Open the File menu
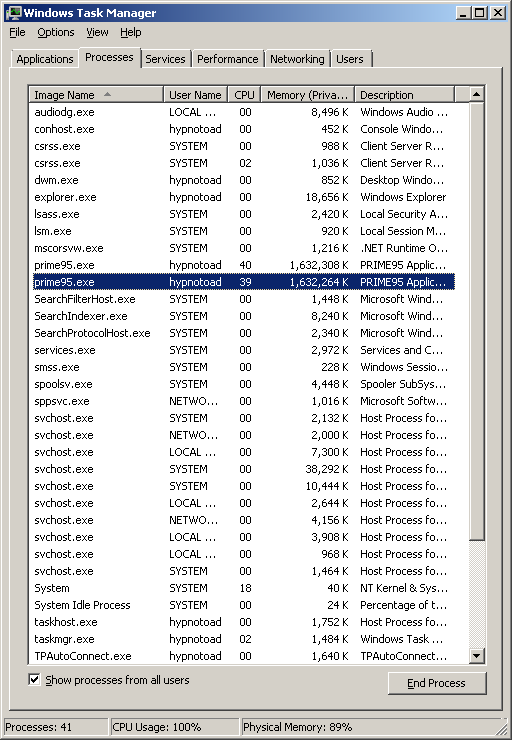 coord(17,32)
